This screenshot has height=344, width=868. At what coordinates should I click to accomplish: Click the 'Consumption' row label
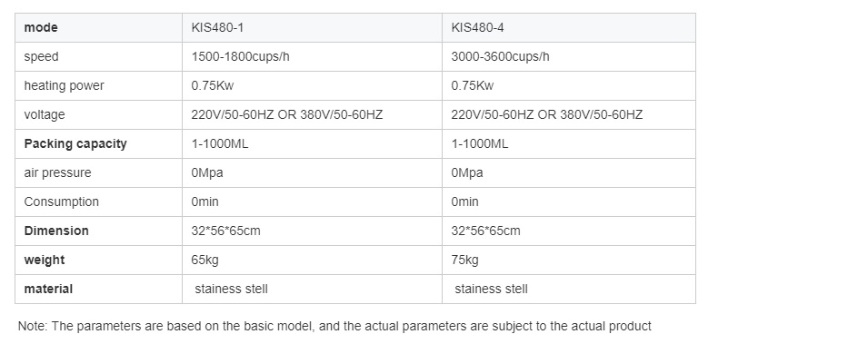(x=62, y=201)
